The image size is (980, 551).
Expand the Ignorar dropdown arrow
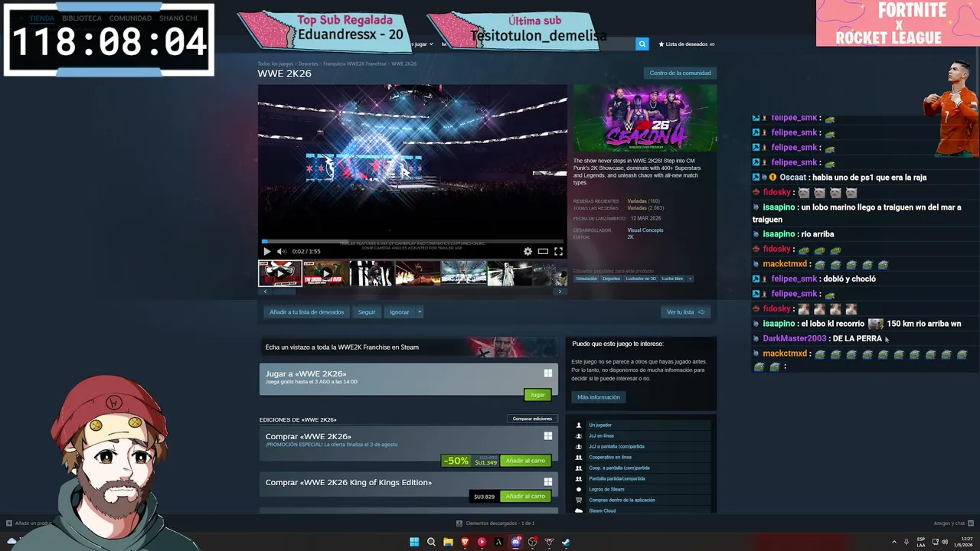[x=420, y=312]
